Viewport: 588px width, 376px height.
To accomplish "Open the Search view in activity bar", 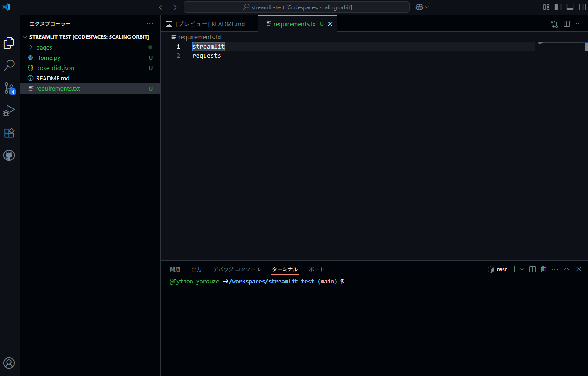I will pos(9,65).
